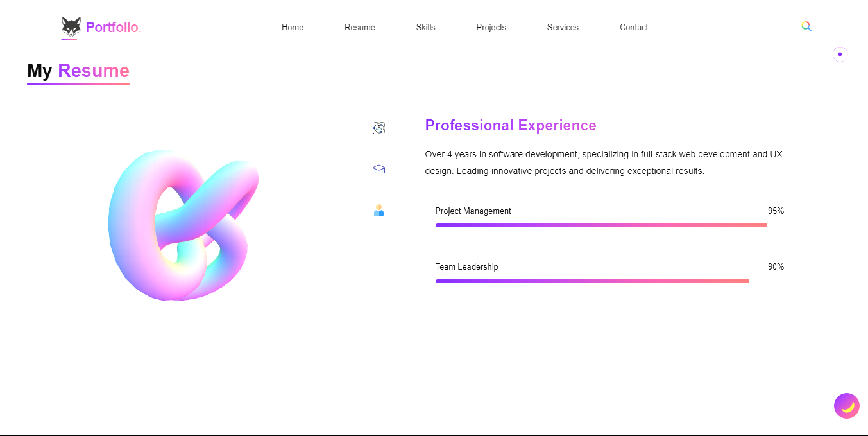Click the purple dot circle indicator
This screenshot has height=436, width=868.
pos(840,55)
